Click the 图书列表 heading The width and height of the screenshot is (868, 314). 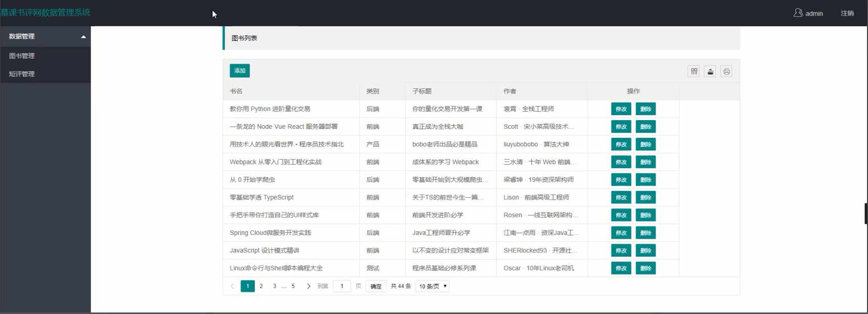point(245,38)
